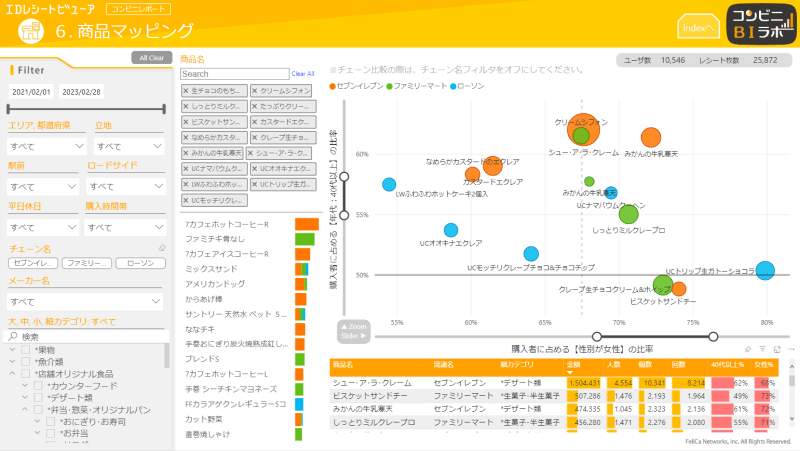Screen dimensions: 800x451
Task: Sort table by 人数 column header
Action: [614, 364]
